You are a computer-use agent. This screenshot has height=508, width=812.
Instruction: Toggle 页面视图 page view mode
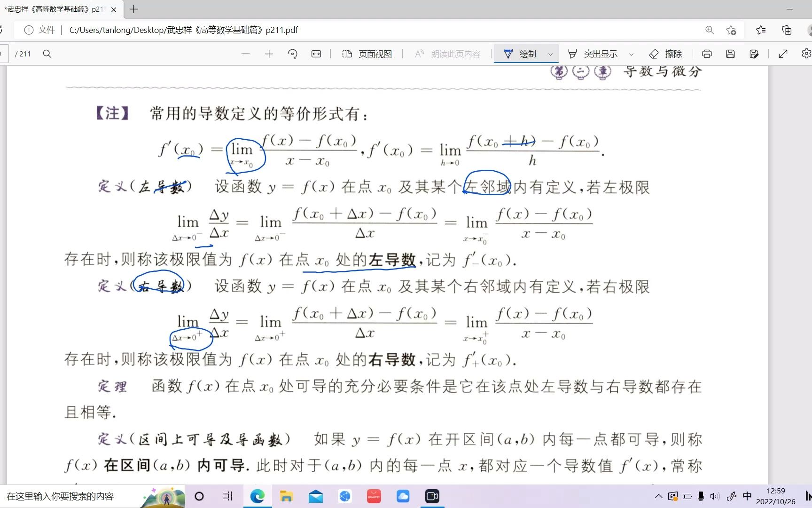(367, 54)
